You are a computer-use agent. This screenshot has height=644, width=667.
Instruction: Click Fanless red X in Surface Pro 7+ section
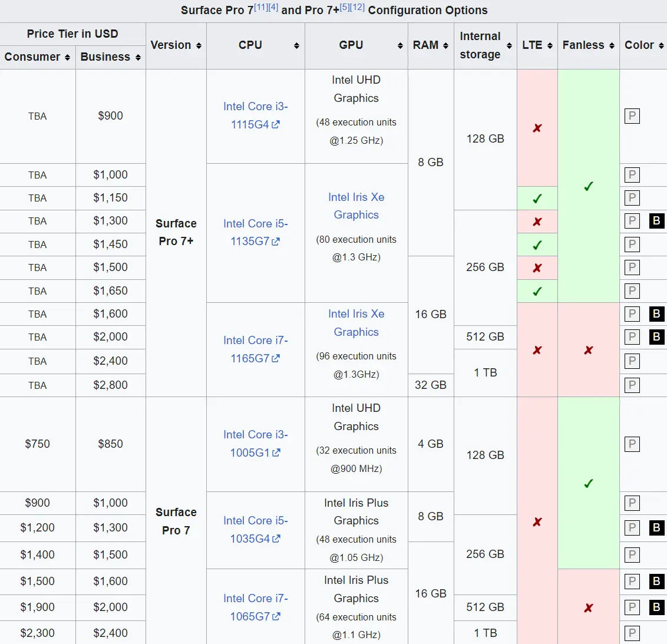(588, 350)
